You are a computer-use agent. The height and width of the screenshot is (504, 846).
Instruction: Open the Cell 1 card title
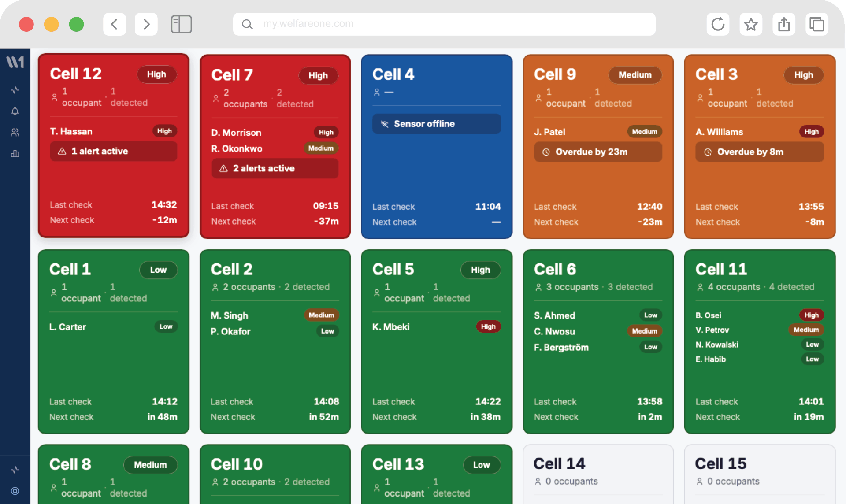tap(70, 270)
